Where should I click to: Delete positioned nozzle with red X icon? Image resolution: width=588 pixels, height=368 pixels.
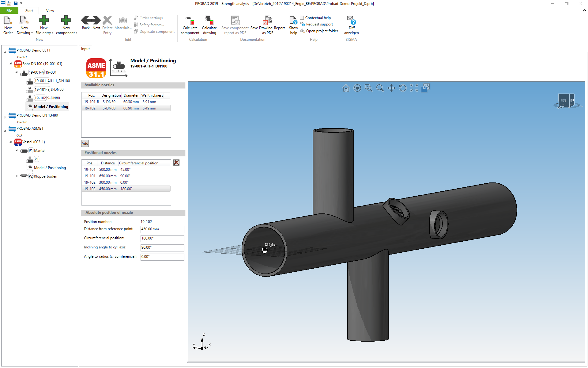(x=176, y=163)
